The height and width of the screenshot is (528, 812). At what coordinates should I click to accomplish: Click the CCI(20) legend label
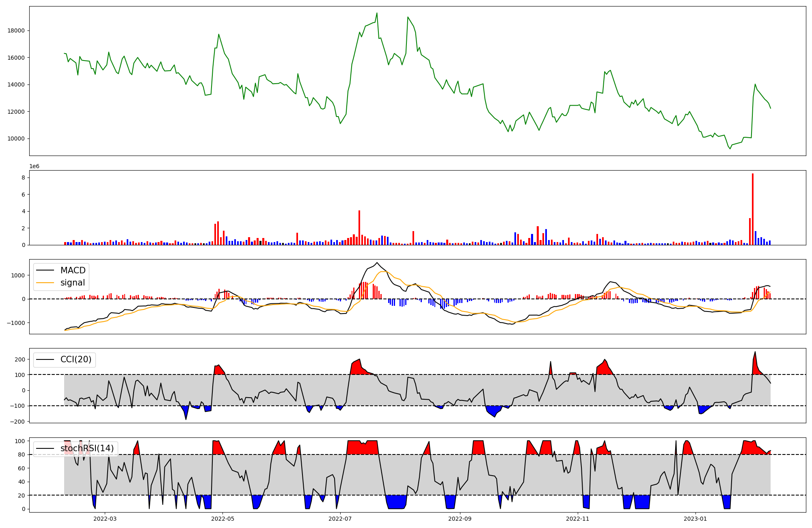coord(76,359)
